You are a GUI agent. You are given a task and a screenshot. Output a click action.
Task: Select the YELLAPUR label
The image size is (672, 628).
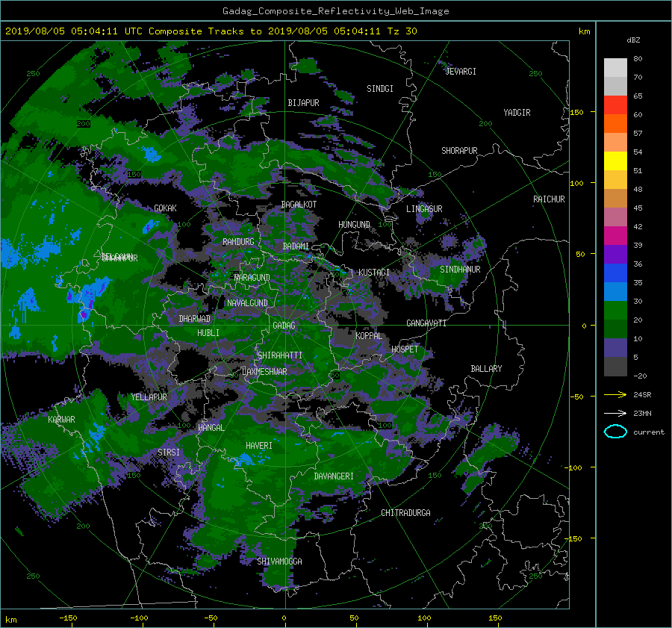149,397
